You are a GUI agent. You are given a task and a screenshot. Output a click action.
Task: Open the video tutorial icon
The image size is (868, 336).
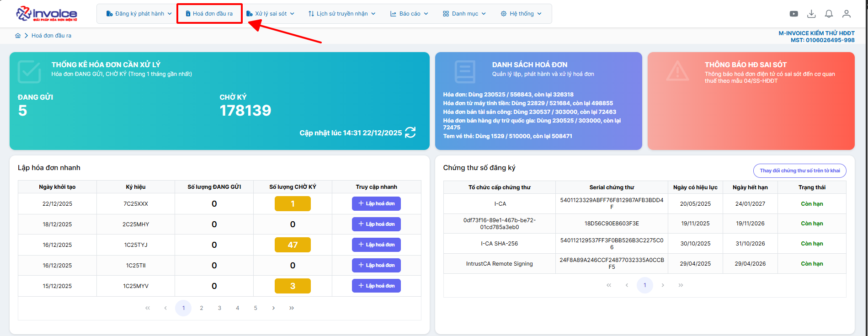coord(794,14)
